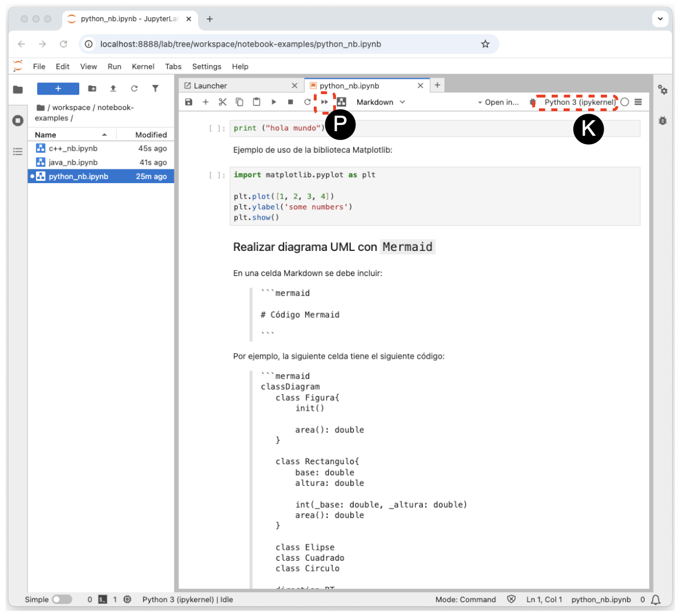Viewport: 680px width, 616px height.
Task: Open notifications with the bell icon
Action: click(x=655, y=600)
